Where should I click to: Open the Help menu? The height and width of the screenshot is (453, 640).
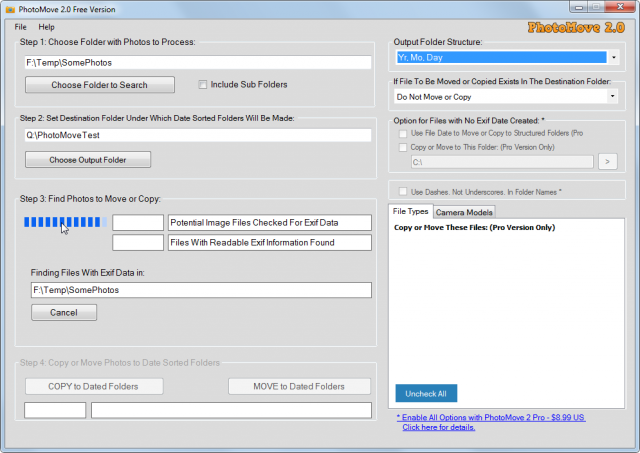coord(46,27)
